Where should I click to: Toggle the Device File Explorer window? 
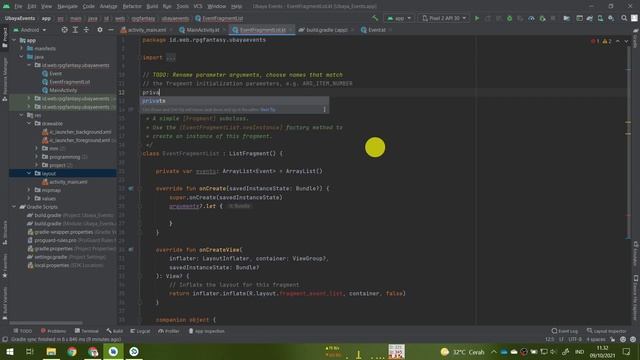coord(636,298)
